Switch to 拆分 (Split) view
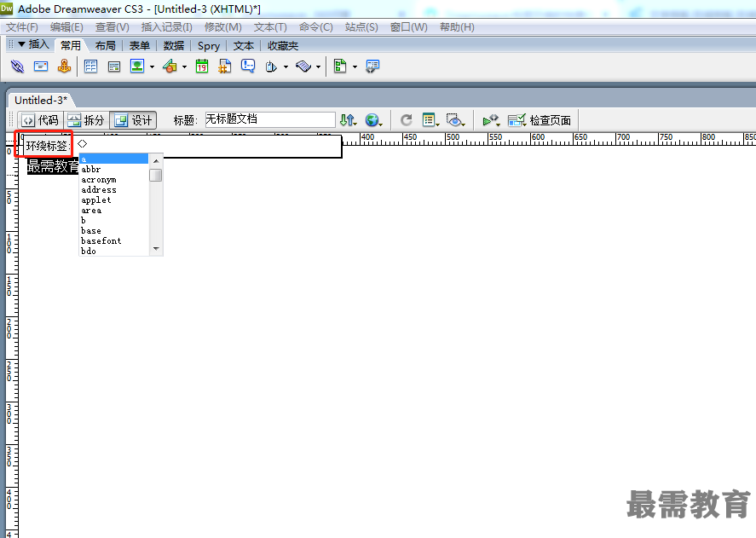 point(86,120)
